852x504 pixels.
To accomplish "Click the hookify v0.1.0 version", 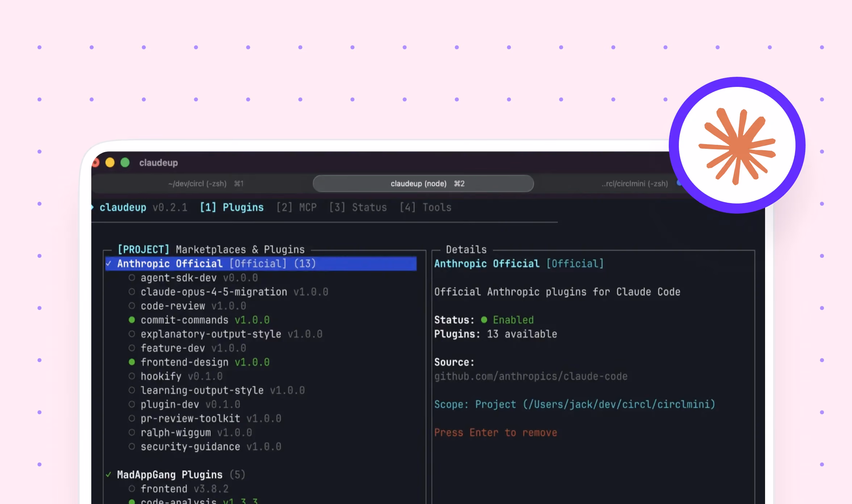I will [x=205, y=376].
